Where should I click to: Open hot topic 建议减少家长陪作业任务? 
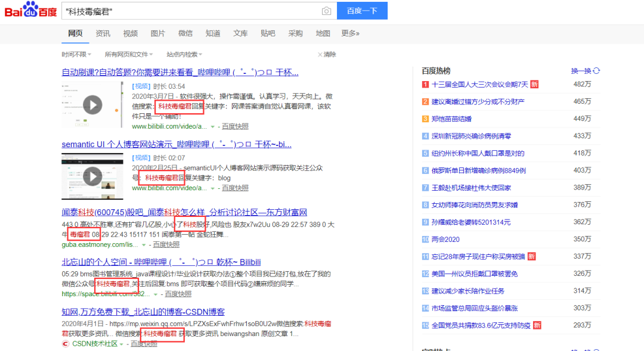[x=468, y=291]
